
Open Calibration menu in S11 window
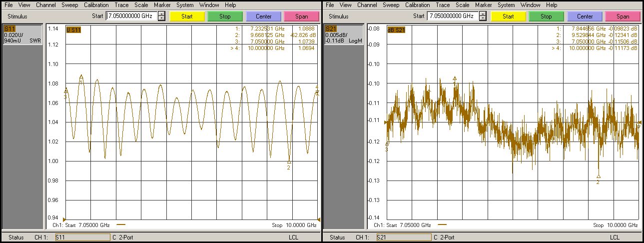(x=96, y=5)
